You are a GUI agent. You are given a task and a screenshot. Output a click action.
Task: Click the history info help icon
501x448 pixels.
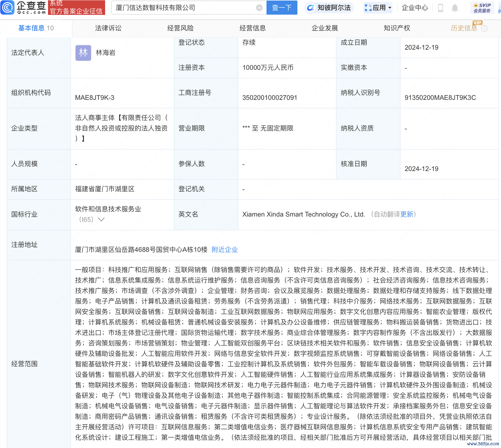click(484, 28)
